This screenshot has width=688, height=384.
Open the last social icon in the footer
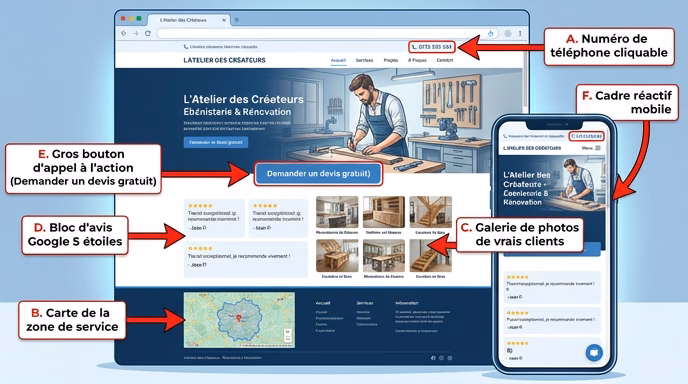450,358
